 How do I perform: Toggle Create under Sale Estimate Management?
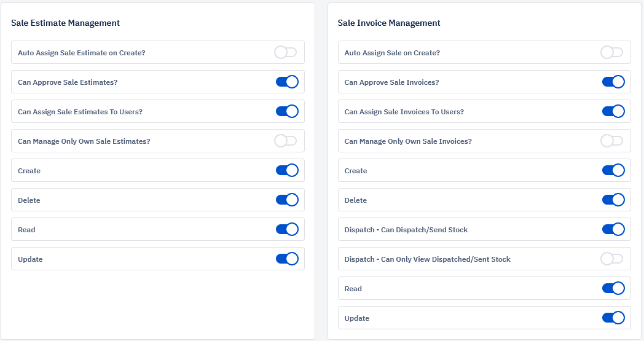pos(287,171)
